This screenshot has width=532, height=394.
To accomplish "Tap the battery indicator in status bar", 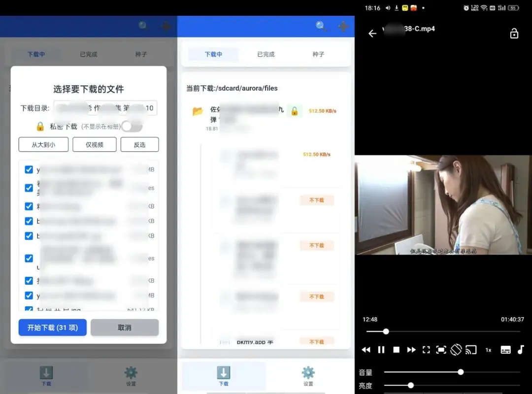I will 513,8.
